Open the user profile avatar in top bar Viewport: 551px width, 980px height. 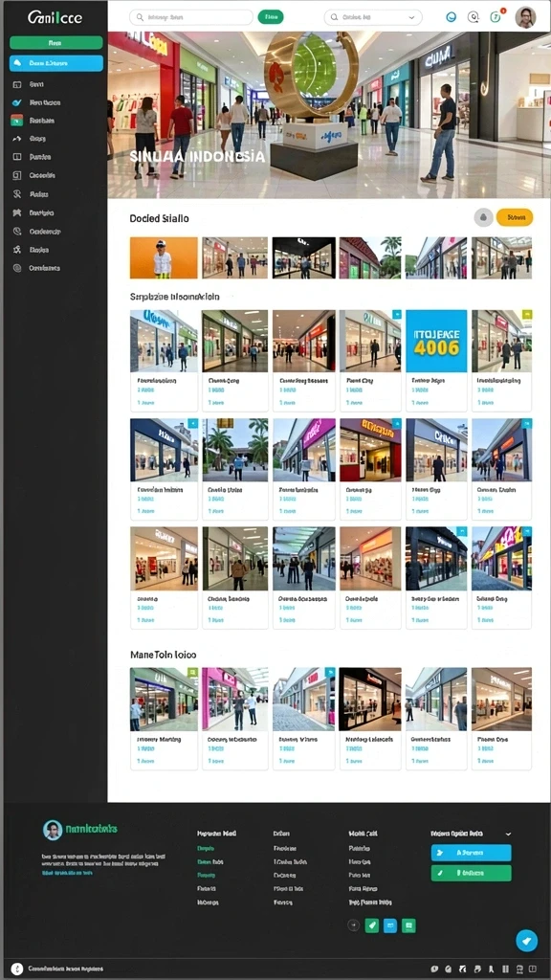[x=525, y=17]
